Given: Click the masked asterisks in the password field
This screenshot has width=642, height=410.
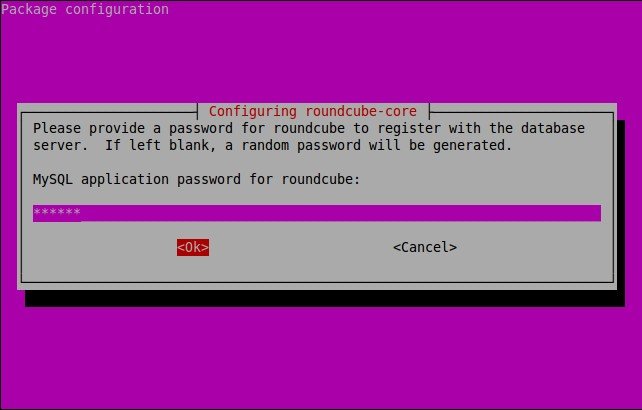Looking at the screenshot, I should (57, 213).
